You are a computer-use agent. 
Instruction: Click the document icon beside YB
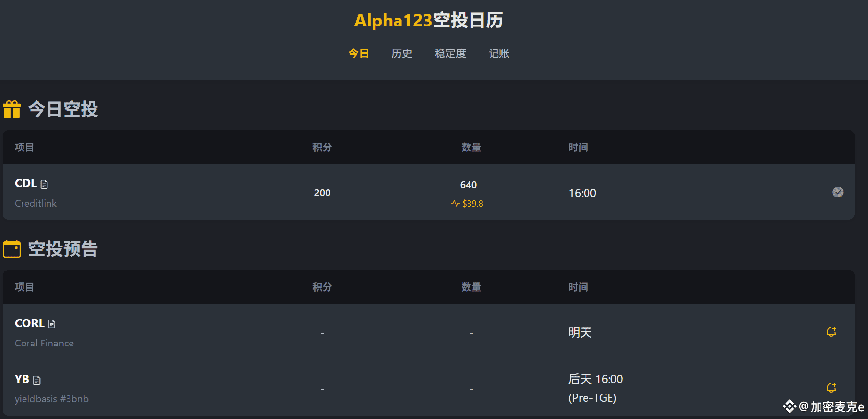[37, 380]
